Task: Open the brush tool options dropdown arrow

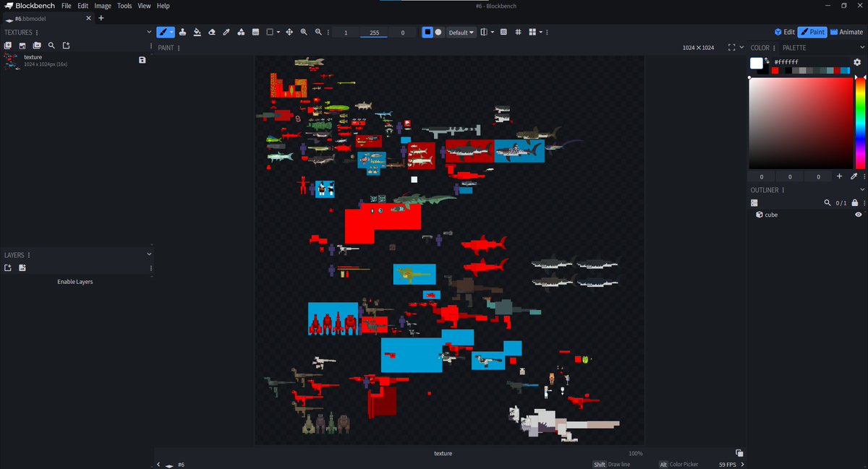Action: click(x=171, y=32)
